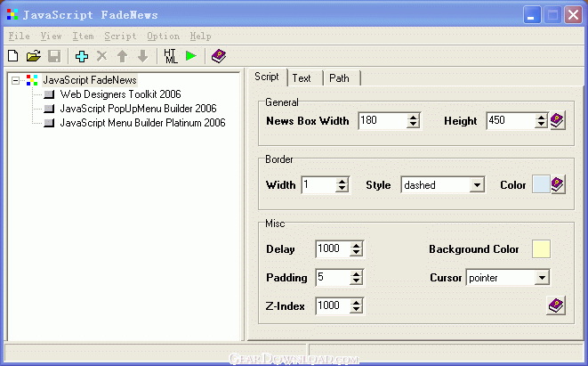
Task: Click icon beside Web Designers Toolkit 2006
Action: (49, 94)
